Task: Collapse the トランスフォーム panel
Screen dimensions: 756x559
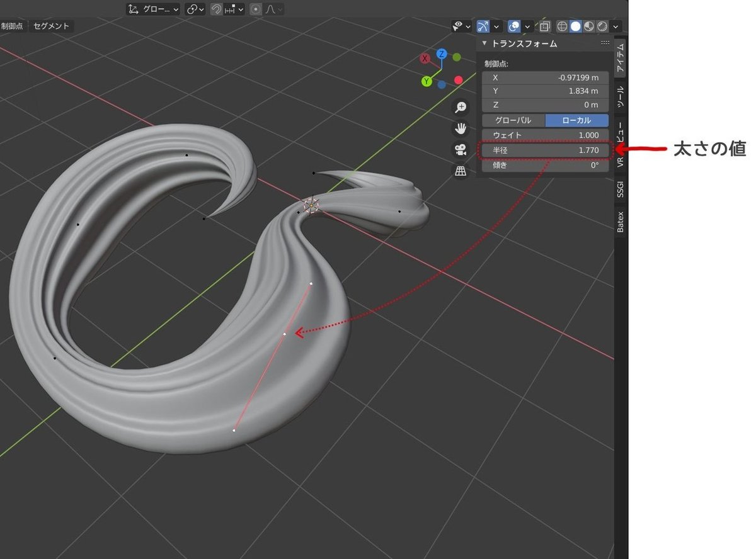Action: click(484, 43)
